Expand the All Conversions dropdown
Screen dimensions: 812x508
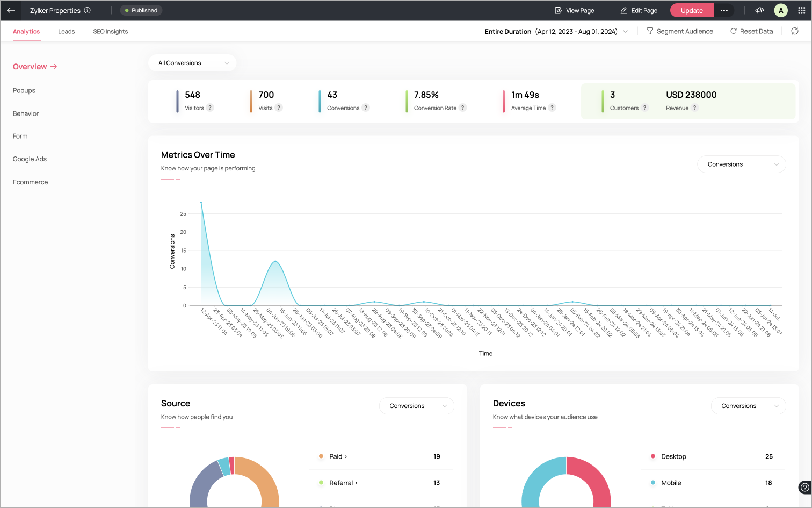click(193, 63)
